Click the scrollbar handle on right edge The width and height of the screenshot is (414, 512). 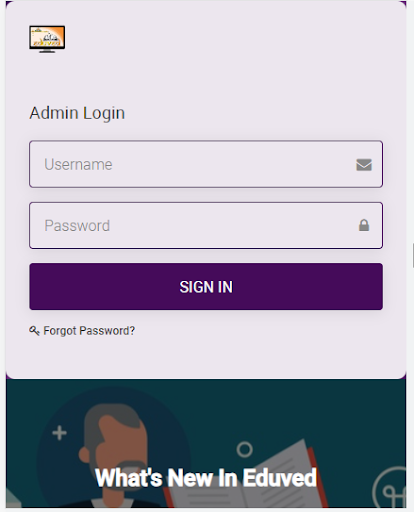[x=413, y=255]
